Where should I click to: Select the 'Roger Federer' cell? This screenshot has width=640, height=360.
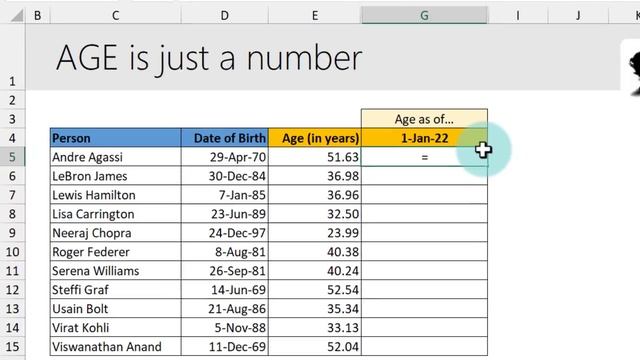pos(116,252)
